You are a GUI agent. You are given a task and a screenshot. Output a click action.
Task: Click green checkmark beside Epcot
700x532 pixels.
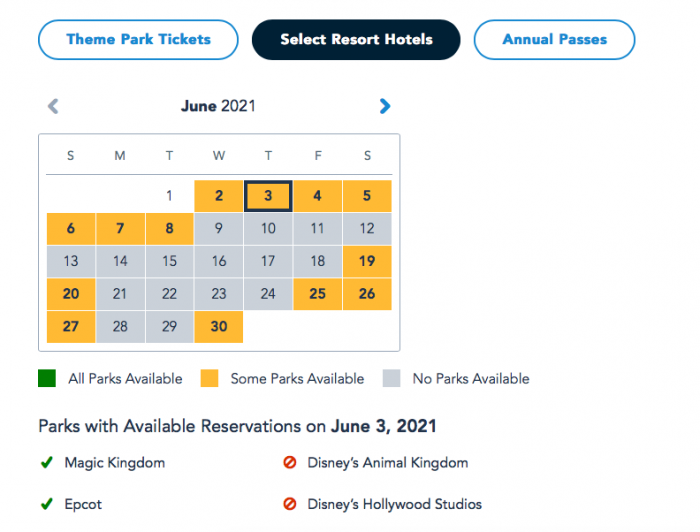(x=46, y=504)
